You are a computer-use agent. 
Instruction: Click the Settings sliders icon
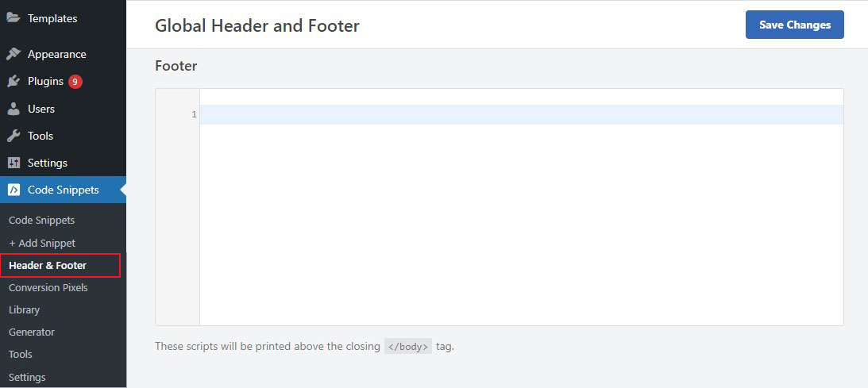14,163
